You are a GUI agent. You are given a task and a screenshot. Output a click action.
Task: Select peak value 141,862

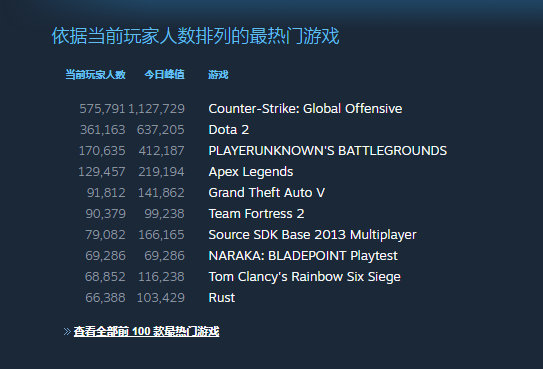(x=161, y=193)
